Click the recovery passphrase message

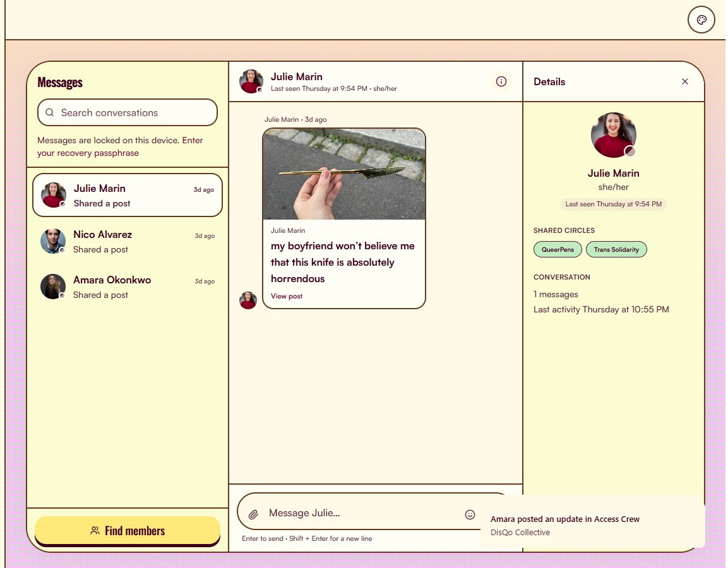pyautogui.click(x=120, y=146)
